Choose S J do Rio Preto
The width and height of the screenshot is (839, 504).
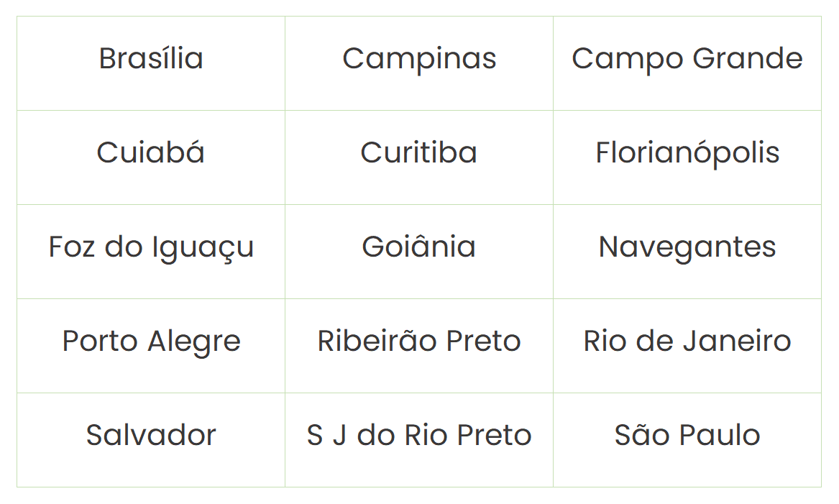tap(419, 435)
